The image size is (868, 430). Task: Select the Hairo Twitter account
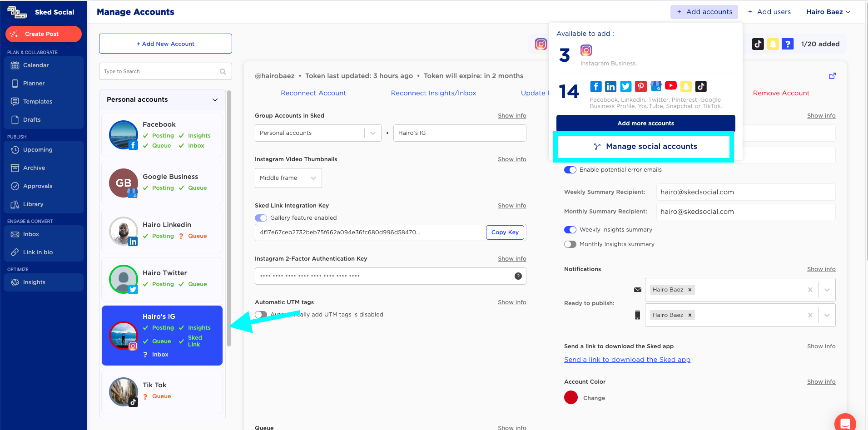coord(162,279)
